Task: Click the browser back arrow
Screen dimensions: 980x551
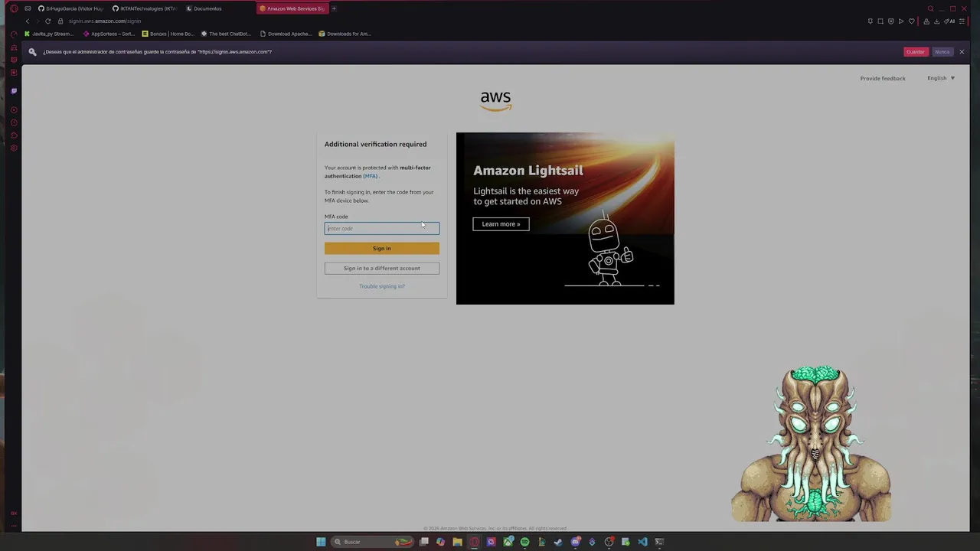Action: 28,21
